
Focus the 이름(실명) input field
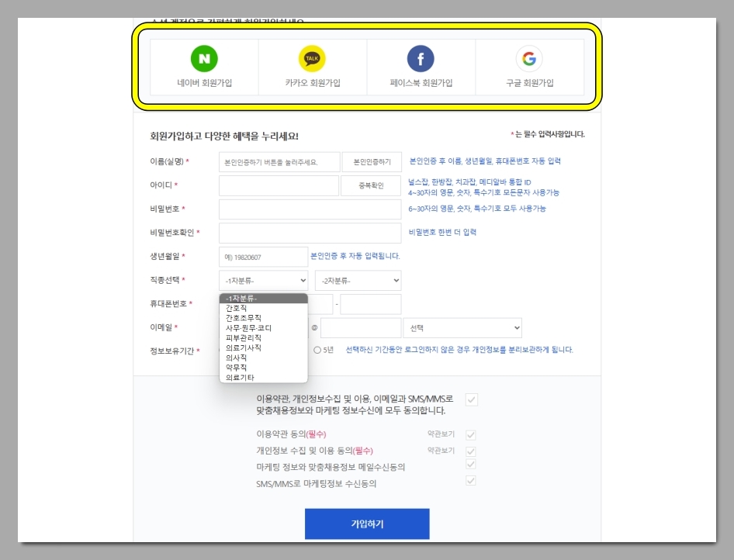(x=279, y=162)
